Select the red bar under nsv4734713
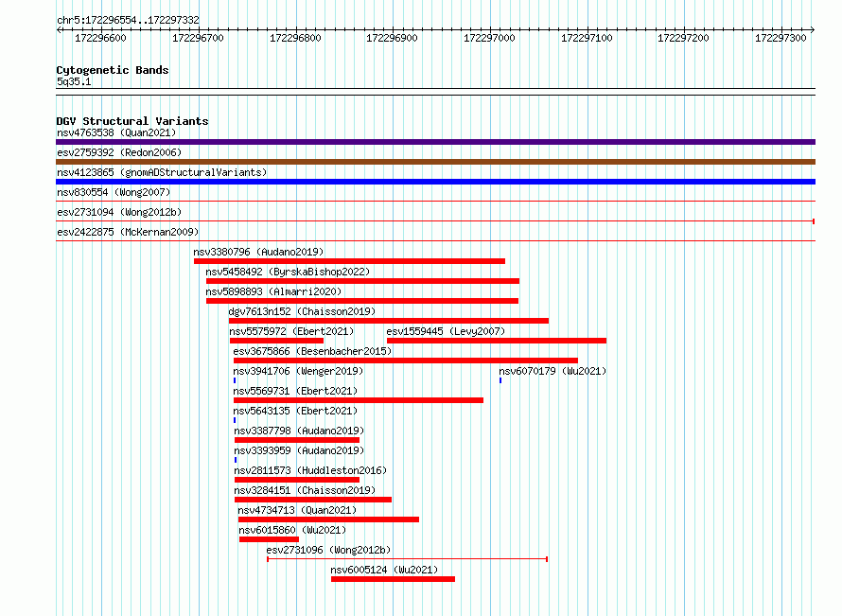The height and width of the screenshot is (616, 842). click(328, 519)
